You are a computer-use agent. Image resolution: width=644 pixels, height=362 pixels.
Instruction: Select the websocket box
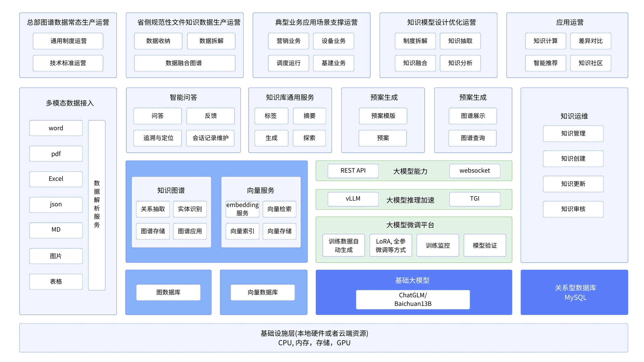point(475,171)
